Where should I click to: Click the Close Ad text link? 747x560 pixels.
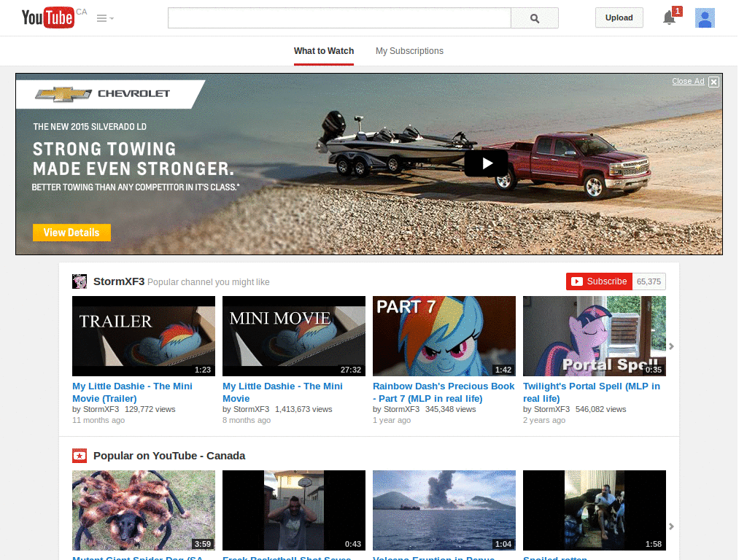pos(688,81)
